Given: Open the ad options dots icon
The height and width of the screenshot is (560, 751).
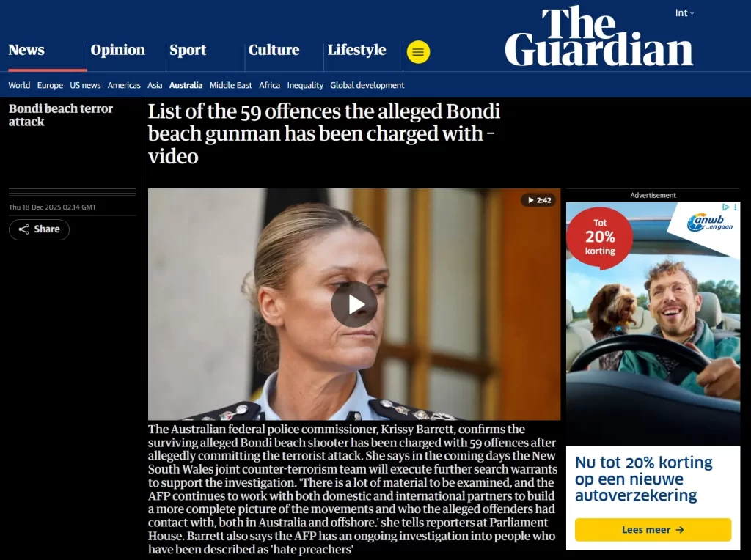Looking at the screenshot, I should (735, 207).
